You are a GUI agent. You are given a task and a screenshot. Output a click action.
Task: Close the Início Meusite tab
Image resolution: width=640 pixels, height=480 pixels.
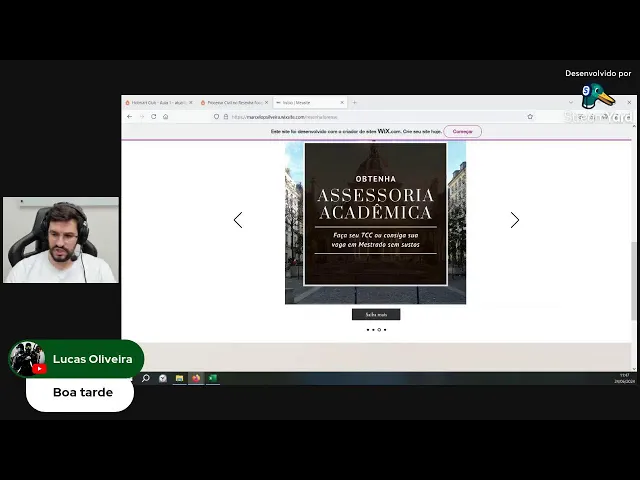[x=342, y=102]
